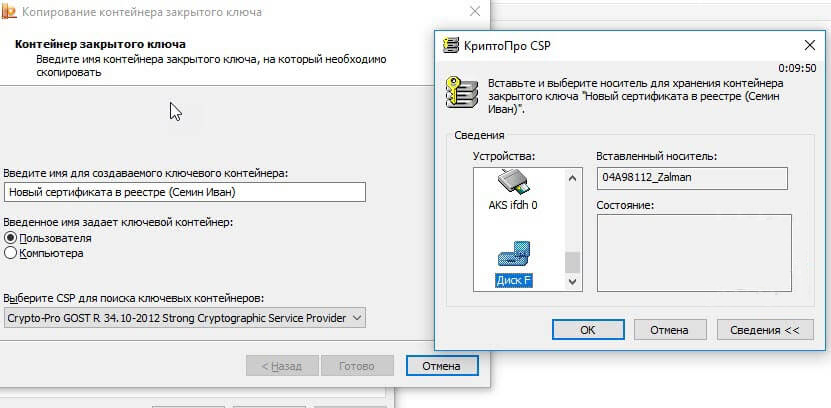This screenshot has width=831, height=408.
Task: Click the device list scrollbar thumb
Action: [572, 262]
